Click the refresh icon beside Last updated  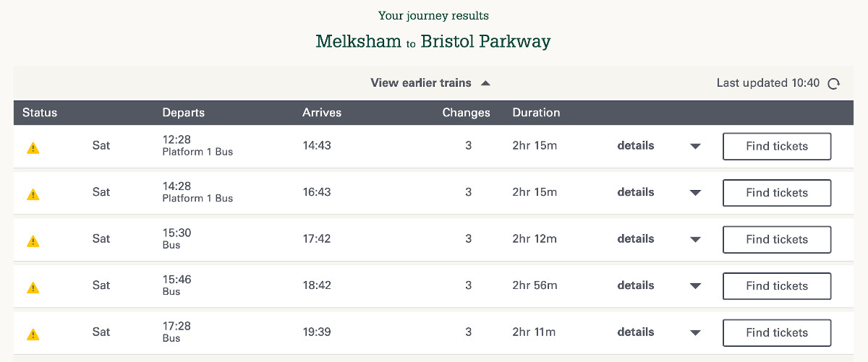click(x=833, y=84)
